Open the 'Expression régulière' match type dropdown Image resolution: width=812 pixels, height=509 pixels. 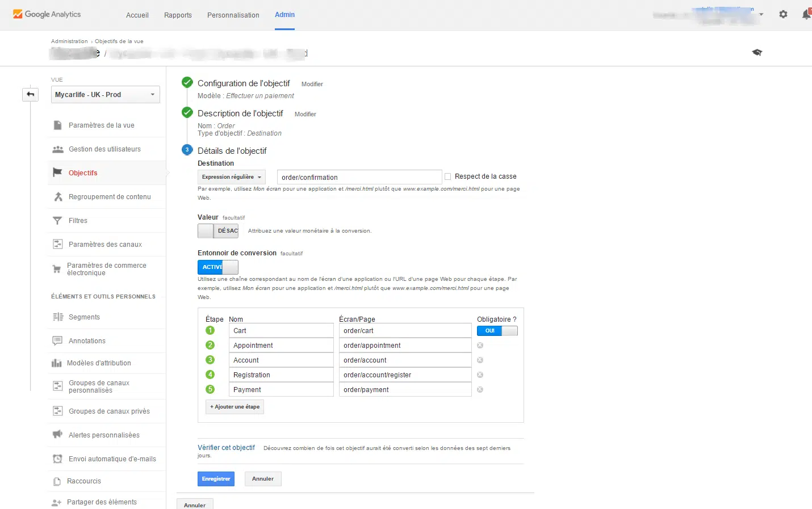[x=231, y=177]
